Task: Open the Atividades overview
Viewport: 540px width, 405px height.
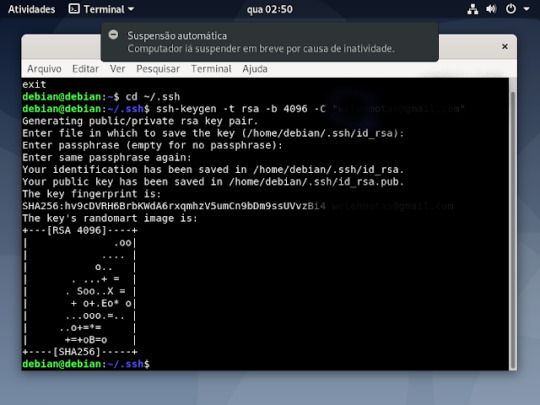Action: (31, 9)
